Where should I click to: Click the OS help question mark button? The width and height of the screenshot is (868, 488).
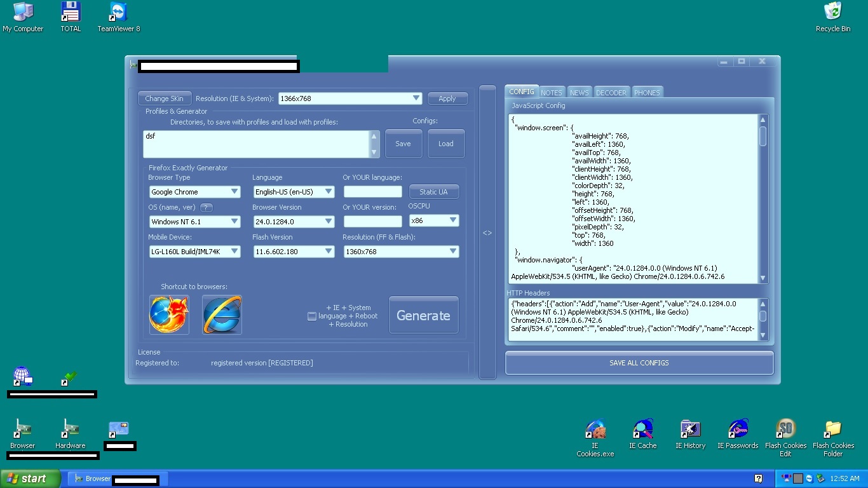(x=207, y=208)
